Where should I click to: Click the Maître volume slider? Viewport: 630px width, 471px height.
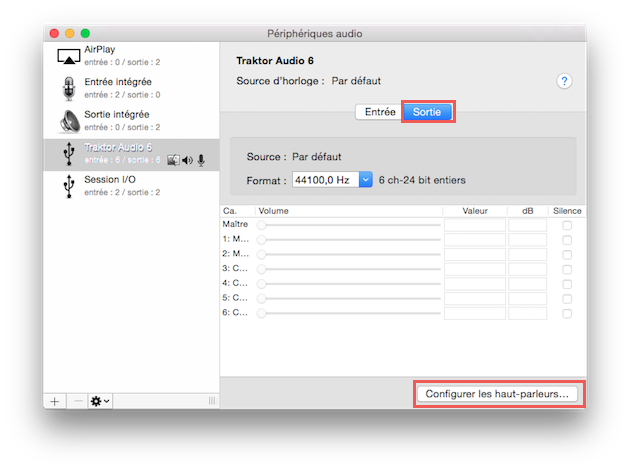[349, 225]
